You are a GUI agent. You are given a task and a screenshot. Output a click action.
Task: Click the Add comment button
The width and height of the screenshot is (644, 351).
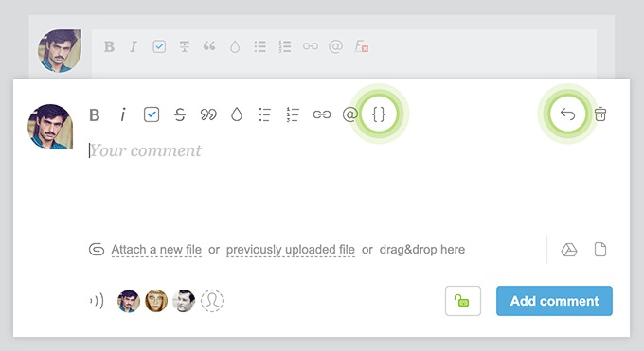tap(554, 301)
